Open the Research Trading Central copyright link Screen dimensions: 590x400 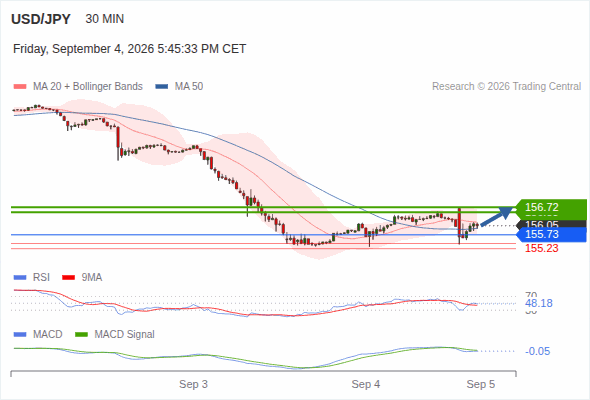(x=506, y=87)
